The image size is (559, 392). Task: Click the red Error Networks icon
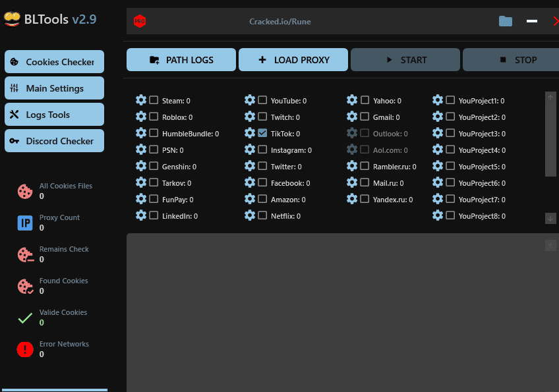[25, 350]
